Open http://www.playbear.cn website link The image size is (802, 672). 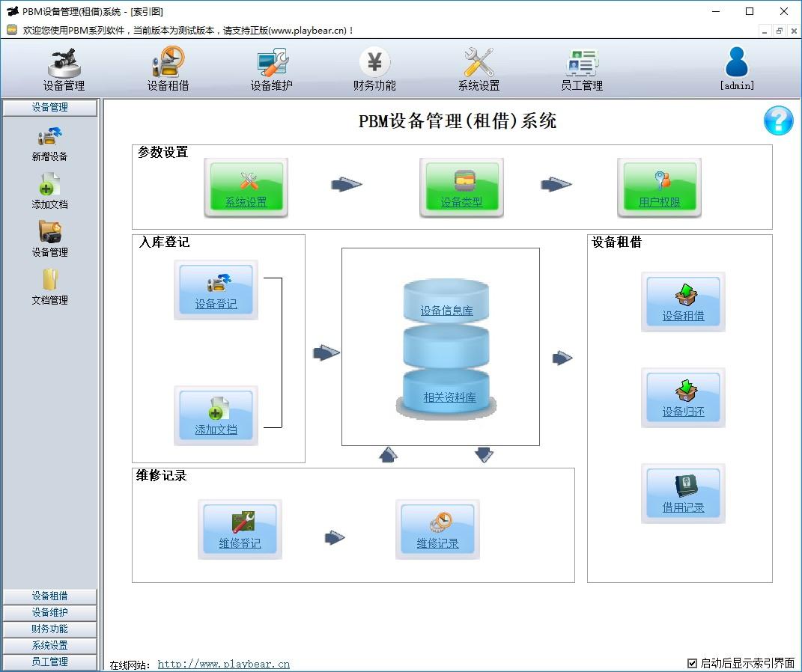pos(223,664)
